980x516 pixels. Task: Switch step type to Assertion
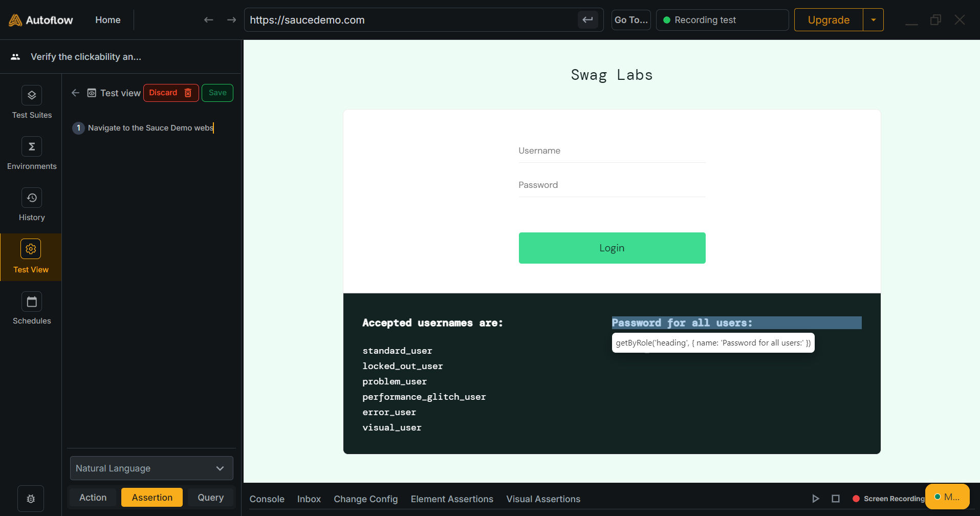pyautogui.click(x=152, y=498)
